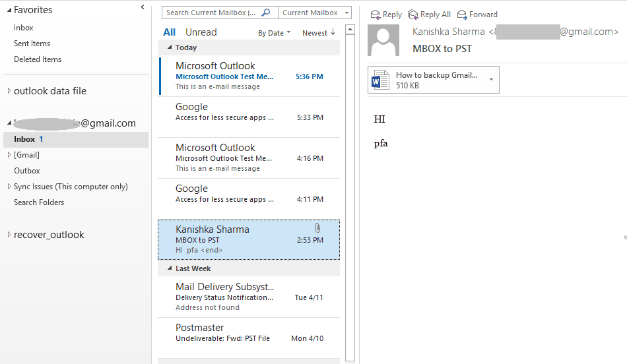
Task: Click the Reply All envelope icon
Action: pyautogui.click(x=412, y=15)
